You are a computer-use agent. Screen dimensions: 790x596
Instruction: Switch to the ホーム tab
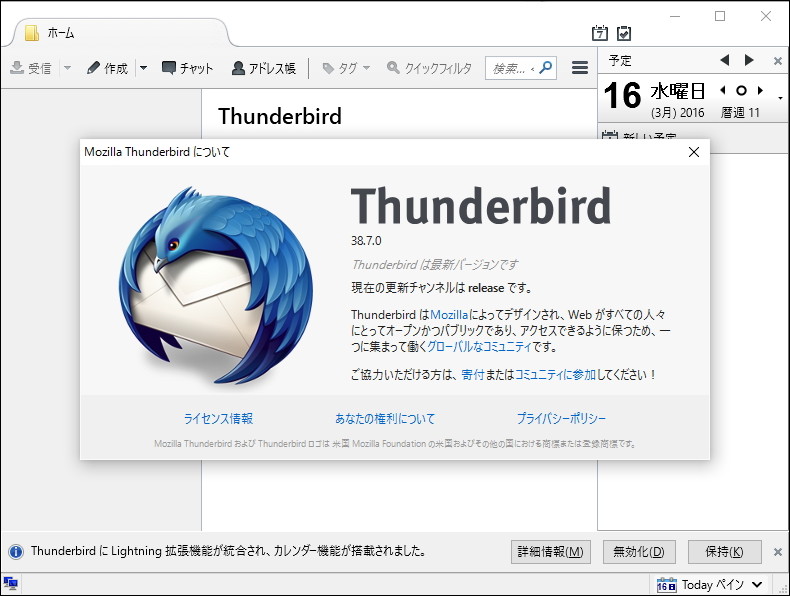pyautogui.click(x=120, y=33)
